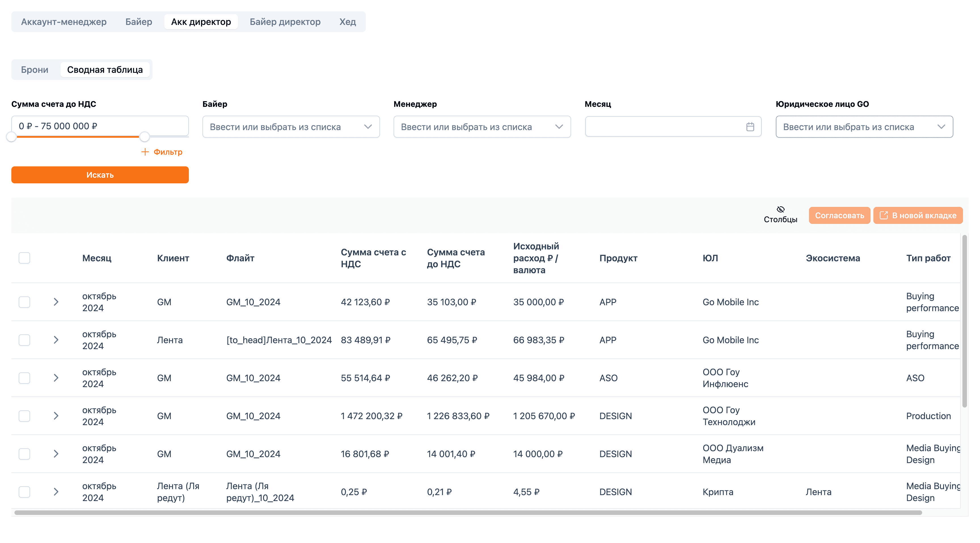Check the box for Лента 83 489,91 ₽ row
Image resolution: width=980 pixels, height=543 pixels.
pyautogui.click(x=24, y=340)
